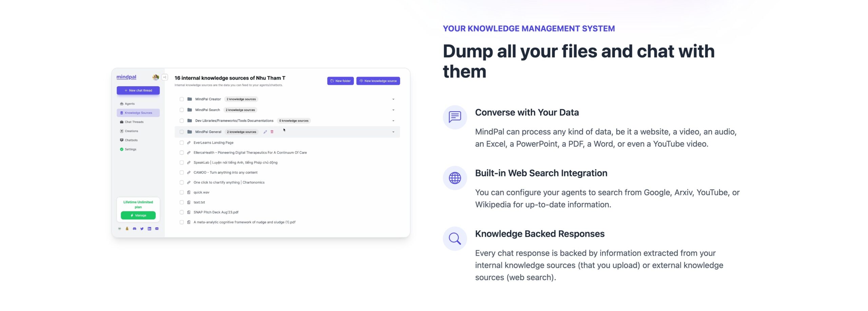
Task: Click the file icon beside meta-analytic pdf
Action: coord(189,222)
